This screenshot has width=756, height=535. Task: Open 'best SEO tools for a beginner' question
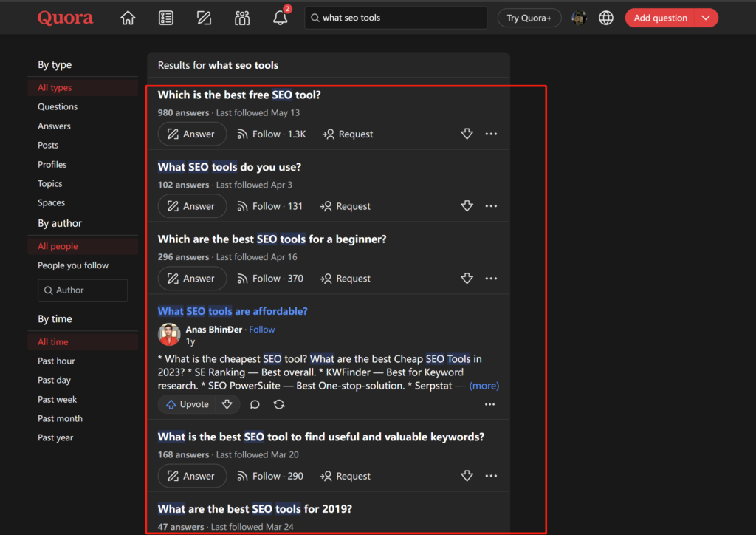point(272,239)
